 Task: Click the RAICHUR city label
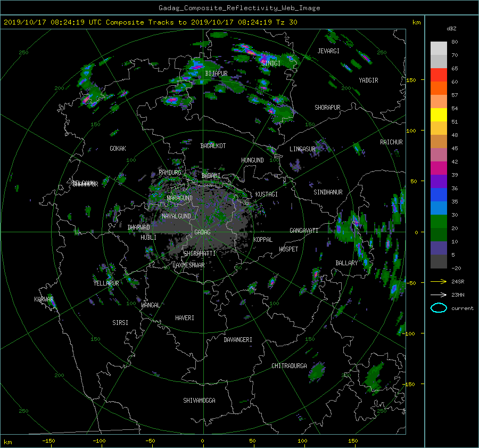point(391,142)
